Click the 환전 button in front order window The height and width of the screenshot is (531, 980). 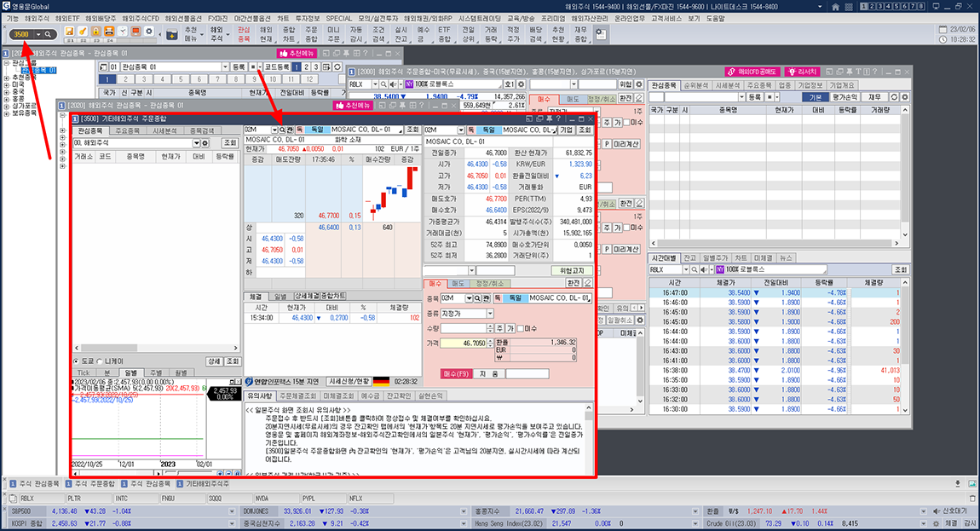[x=574, y=283]
